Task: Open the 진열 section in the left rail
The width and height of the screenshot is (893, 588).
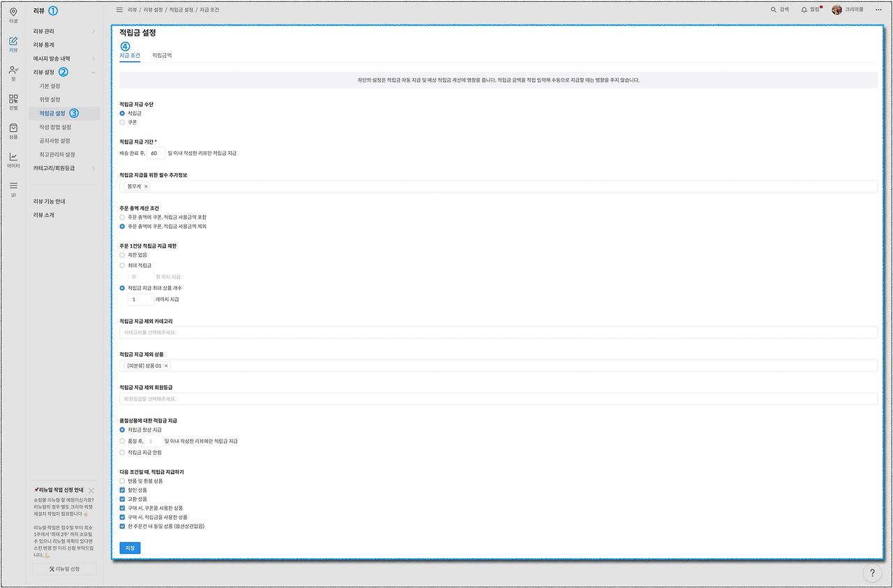Action: point(13,102)
